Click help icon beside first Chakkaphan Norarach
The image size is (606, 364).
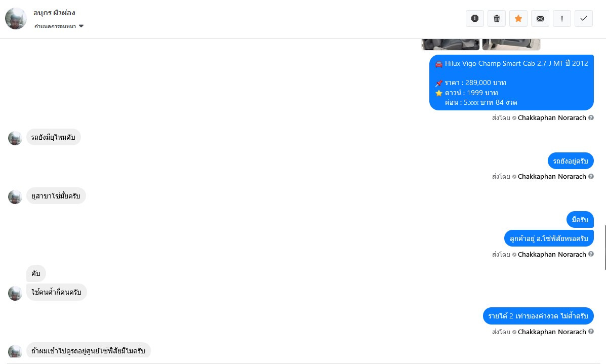pyautogui.click(x=591, y=117)
